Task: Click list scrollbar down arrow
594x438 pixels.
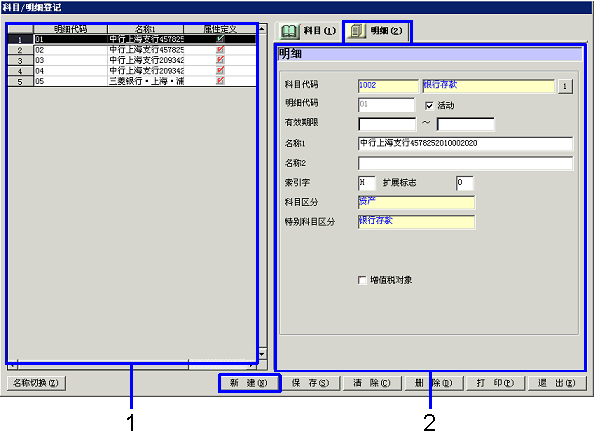Action: point(262,354)
